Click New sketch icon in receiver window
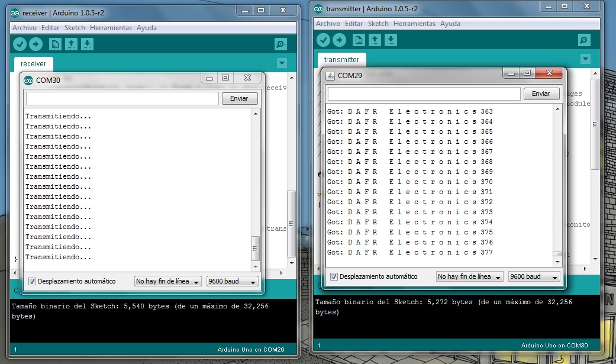Viewport: 616px width, 364px height. pyautogui.click(x=55, y=44)
